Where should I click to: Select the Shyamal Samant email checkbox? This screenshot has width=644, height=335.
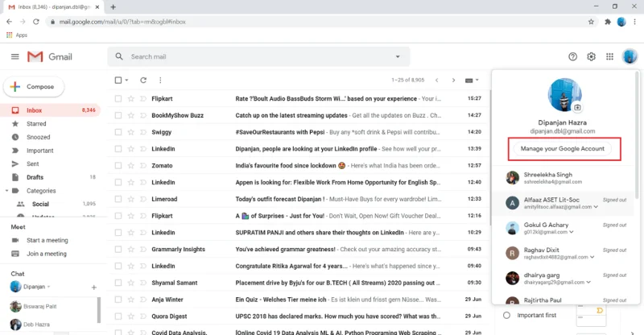118,283
